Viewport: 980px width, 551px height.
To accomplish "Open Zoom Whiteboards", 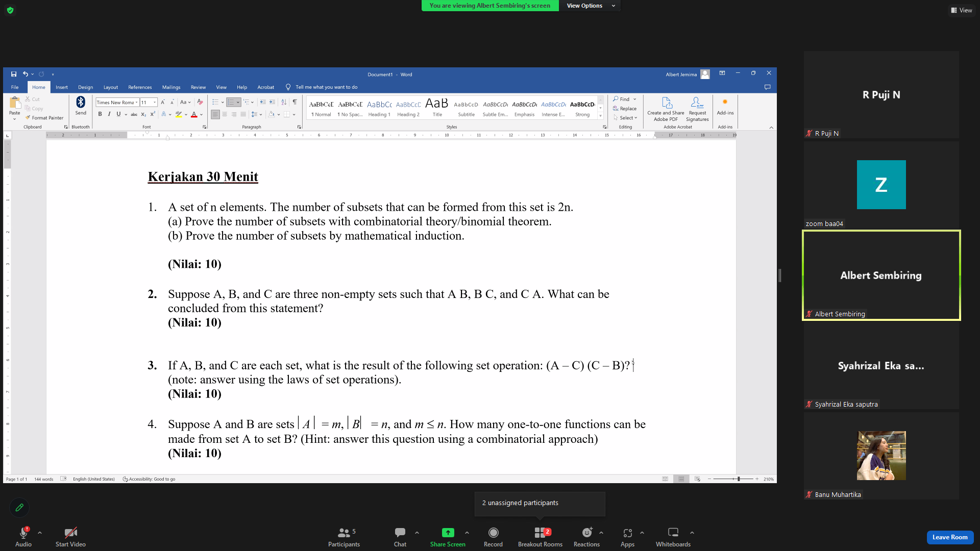I will coord(673,537).
